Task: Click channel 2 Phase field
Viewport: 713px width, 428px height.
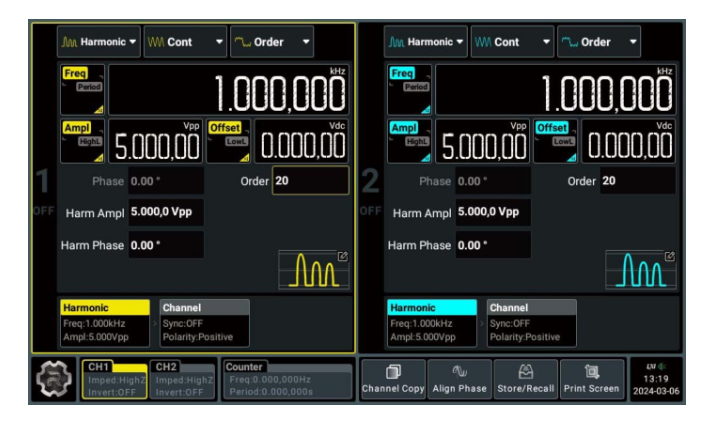Action: (x=493, y=181)
